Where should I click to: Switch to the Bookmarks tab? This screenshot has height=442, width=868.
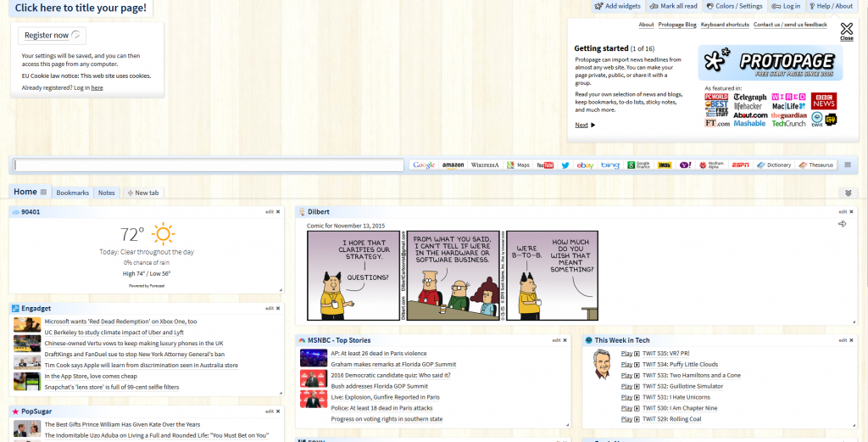click(72, 193)
